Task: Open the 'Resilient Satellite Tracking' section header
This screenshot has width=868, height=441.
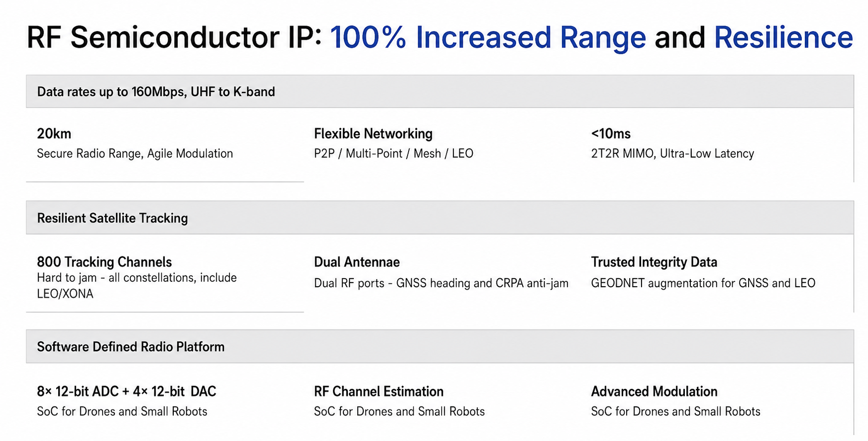Action: [440, 218]
